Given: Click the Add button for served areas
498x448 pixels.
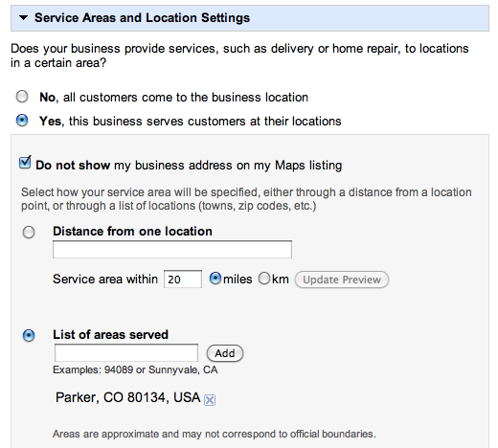Looking at the screenshot, I should 225,353.
